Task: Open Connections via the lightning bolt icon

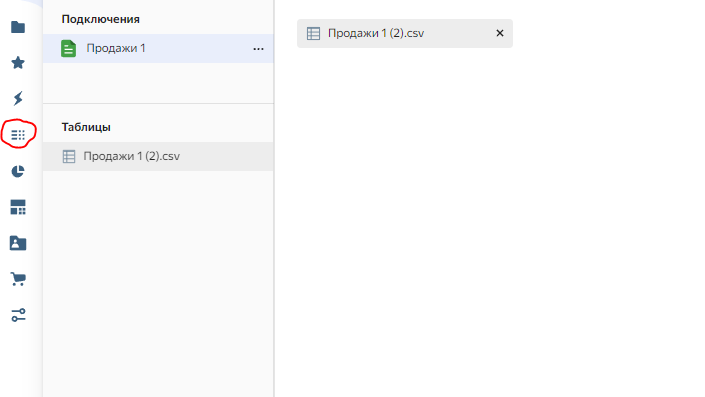Action: click(x=18, y=98)
